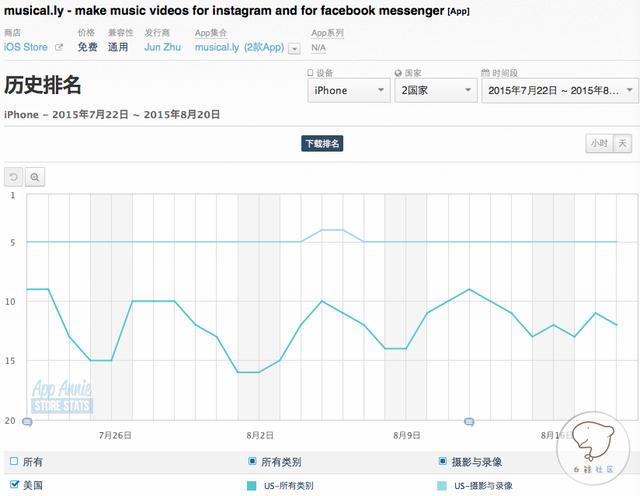Open the musical.ly (2款App) collection link
This screenshot has height=496, width=640.
click(x=240, y=47)
